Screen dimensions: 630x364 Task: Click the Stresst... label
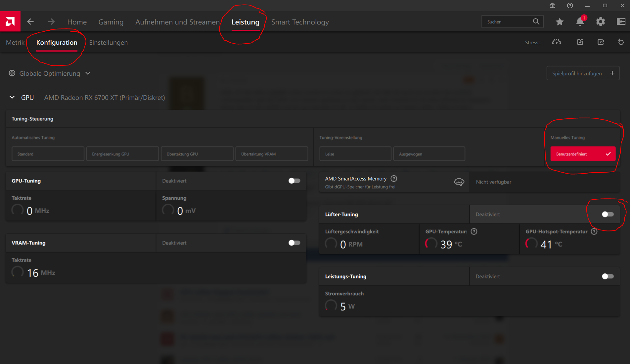pos(534,42)
